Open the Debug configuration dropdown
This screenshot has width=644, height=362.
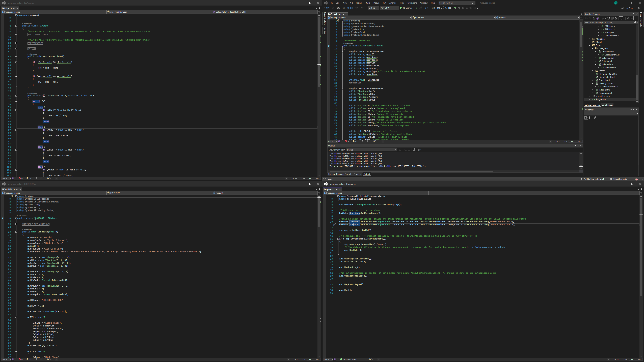pyautogui.click(x=374, y=8)
